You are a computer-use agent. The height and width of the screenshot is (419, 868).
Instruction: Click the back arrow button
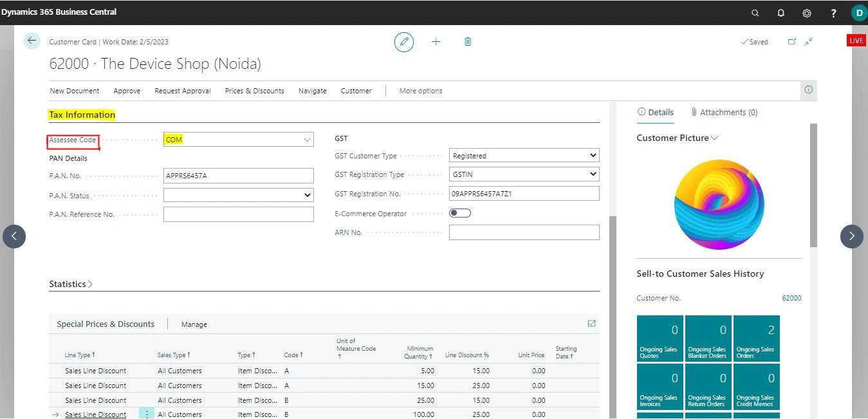(32, 41)
